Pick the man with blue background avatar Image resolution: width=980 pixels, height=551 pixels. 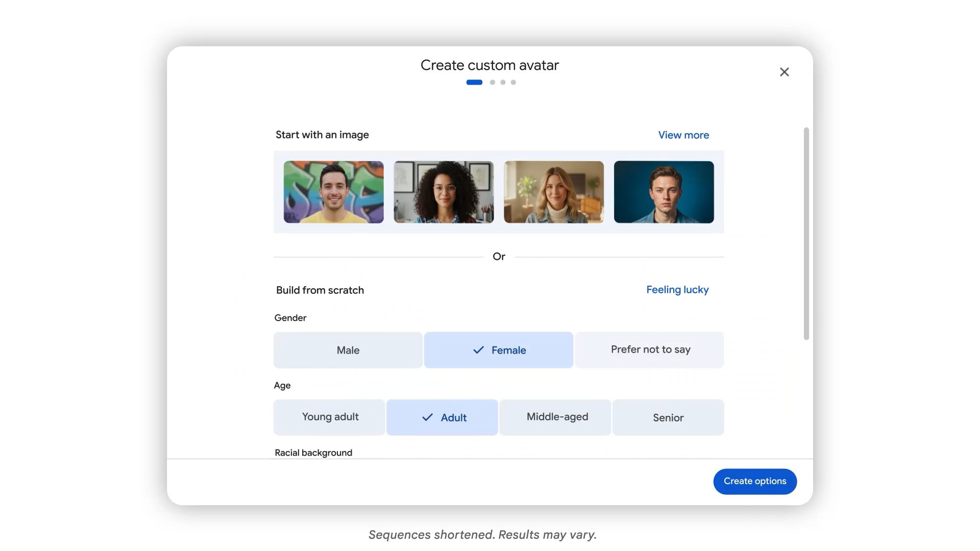664,192
